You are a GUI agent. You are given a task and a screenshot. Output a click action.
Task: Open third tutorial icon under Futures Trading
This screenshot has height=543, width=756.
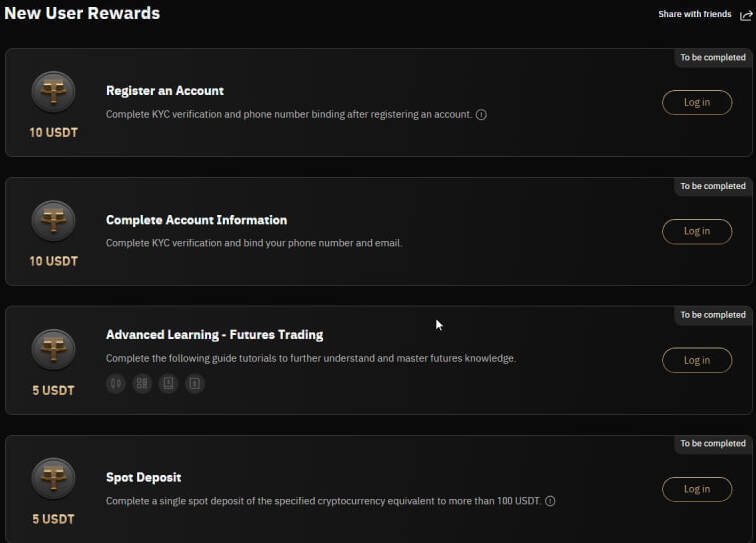[168, 383]
